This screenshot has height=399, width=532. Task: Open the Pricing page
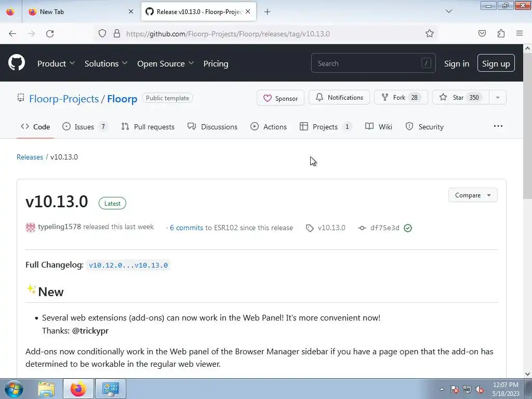coord(216,63)
